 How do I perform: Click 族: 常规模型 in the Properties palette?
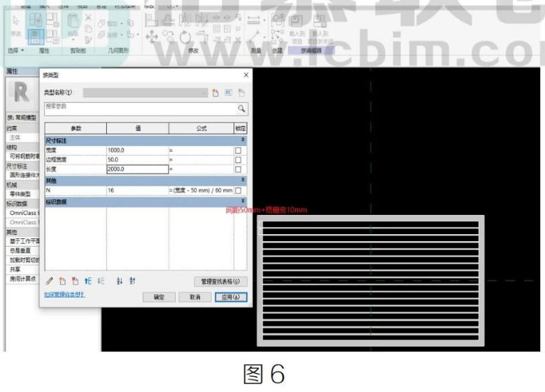tap(22, 118)
